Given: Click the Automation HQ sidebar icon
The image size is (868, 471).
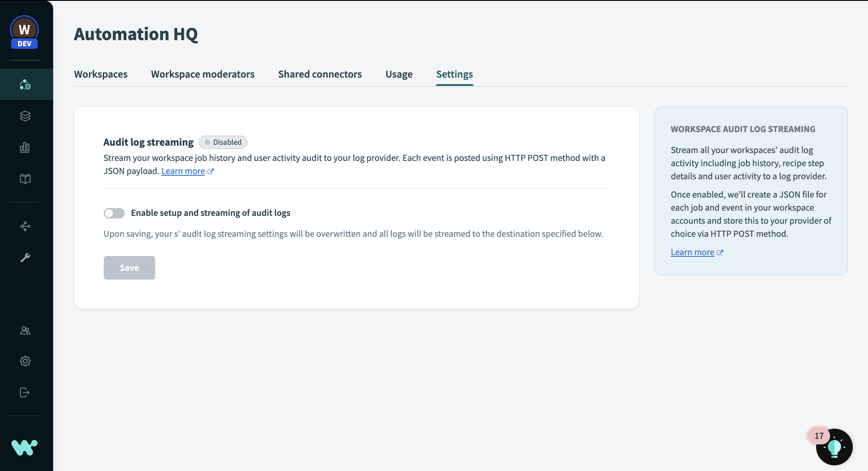Looking at the screenshot, I should coord(25,84).
